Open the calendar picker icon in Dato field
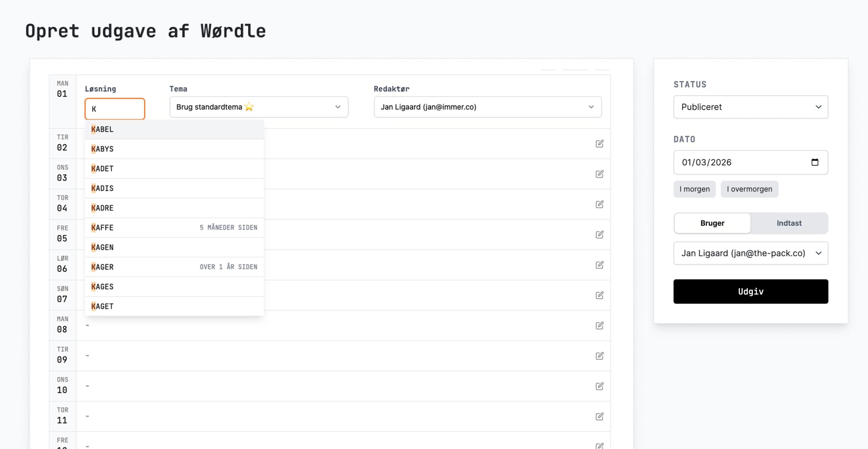Viewport: 868px width, 449px height. point(815,162)
